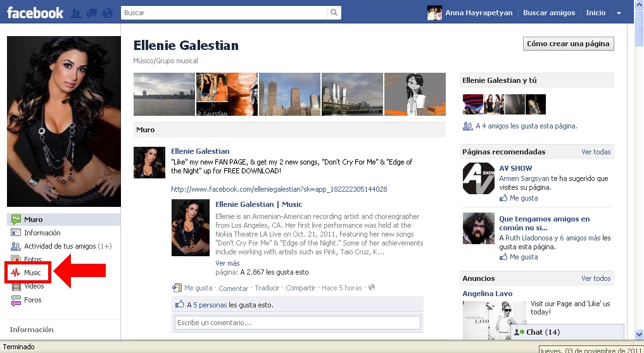The image size is (644, 353).
Task: Open account dropdown arrow in top bar
Action: [x=619, y=13]
